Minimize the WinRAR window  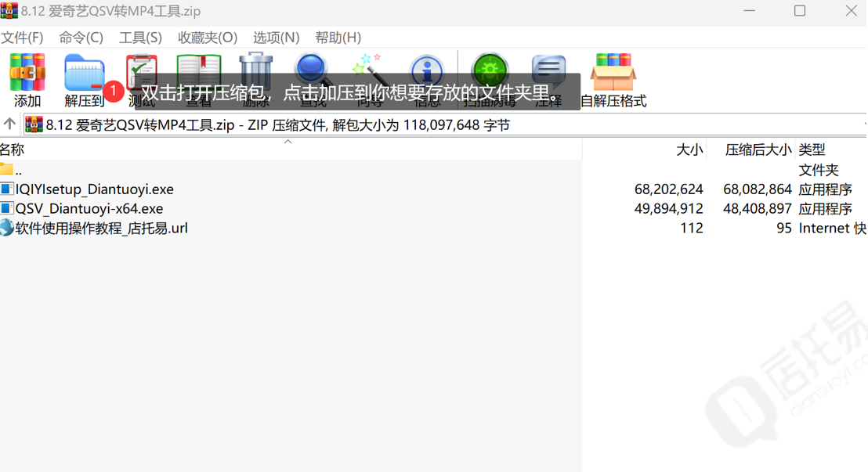point(750,10)
